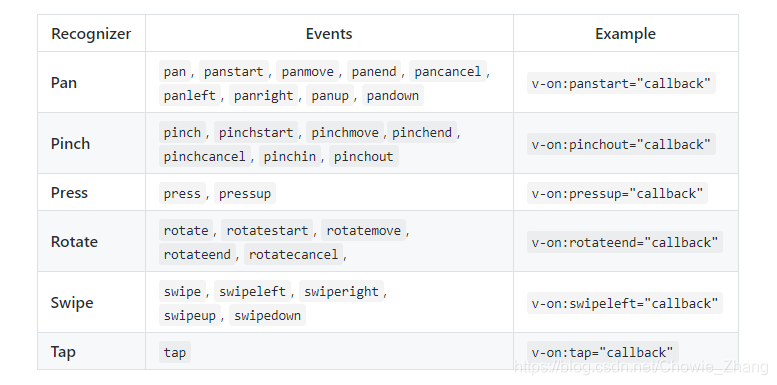Select the rotatestart code label
The width and height of the screenshot is (777, 385).
point(267,230)
